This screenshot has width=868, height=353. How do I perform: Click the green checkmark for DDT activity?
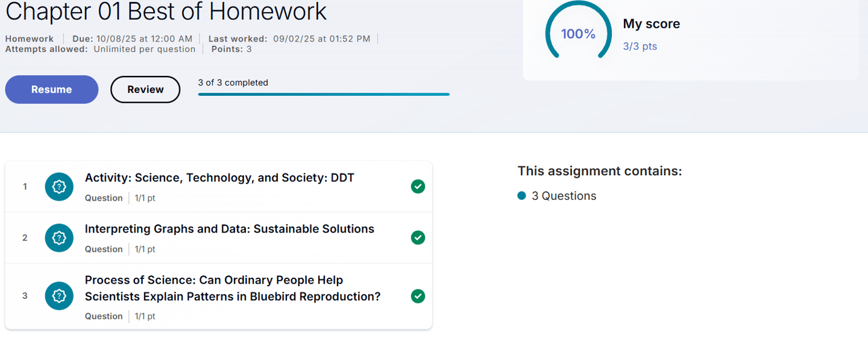[418, 187]
